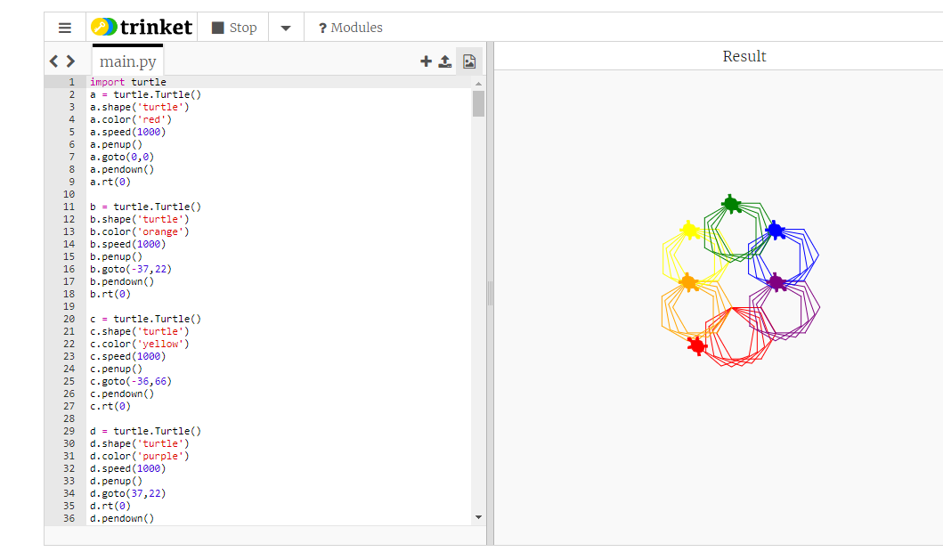Click the editor scrollbar thumb
This screenshot has height=560, width=943.
479,103
